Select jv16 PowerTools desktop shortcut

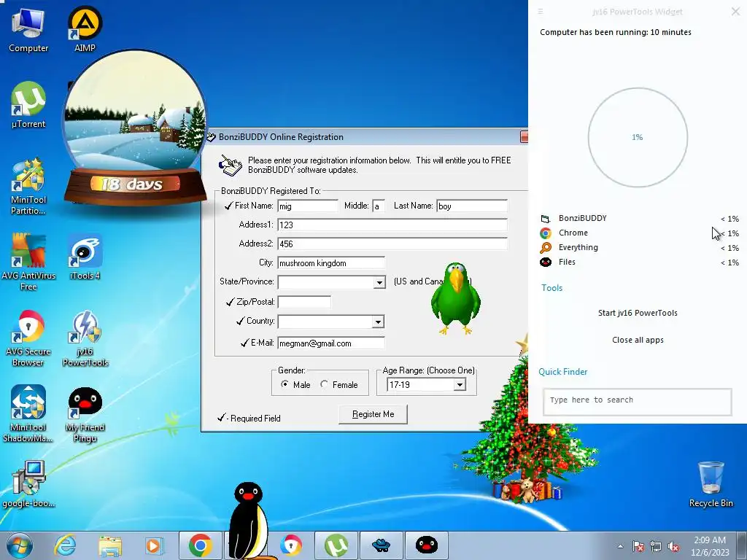pyautogui.click(x=85, y=338)
